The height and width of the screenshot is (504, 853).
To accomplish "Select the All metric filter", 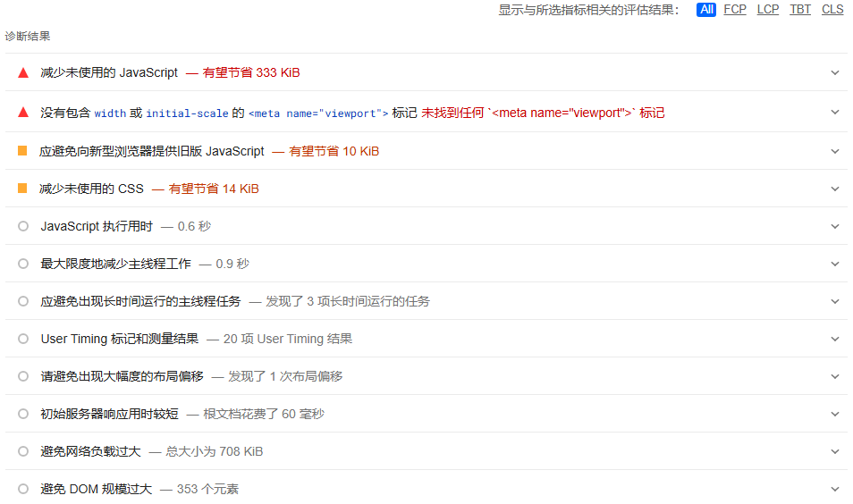I will tap(706, 10).
